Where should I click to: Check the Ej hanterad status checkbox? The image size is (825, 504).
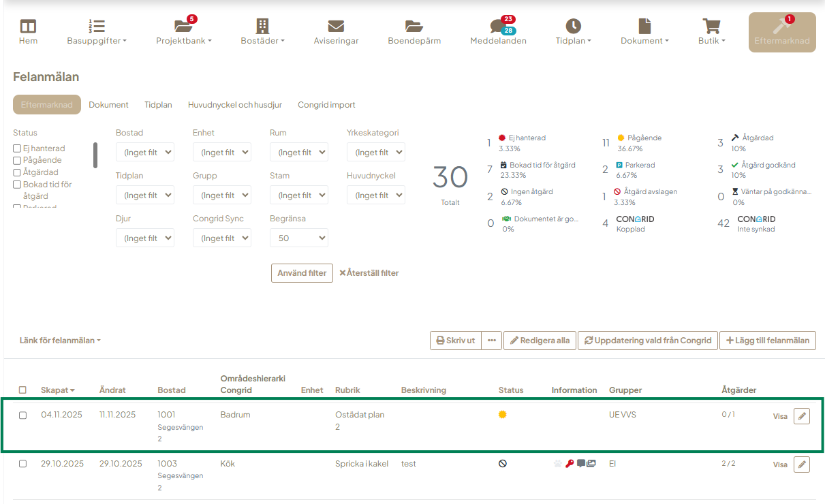(17, 148)
